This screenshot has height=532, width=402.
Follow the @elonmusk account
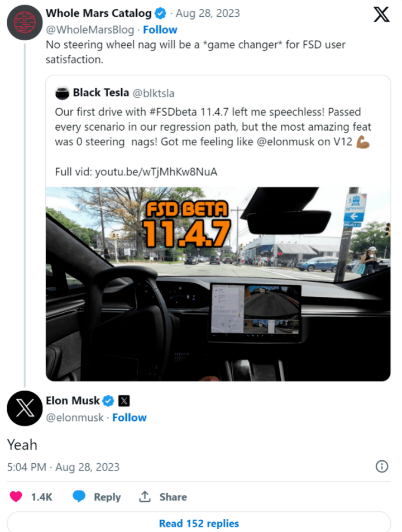point(129,417)
